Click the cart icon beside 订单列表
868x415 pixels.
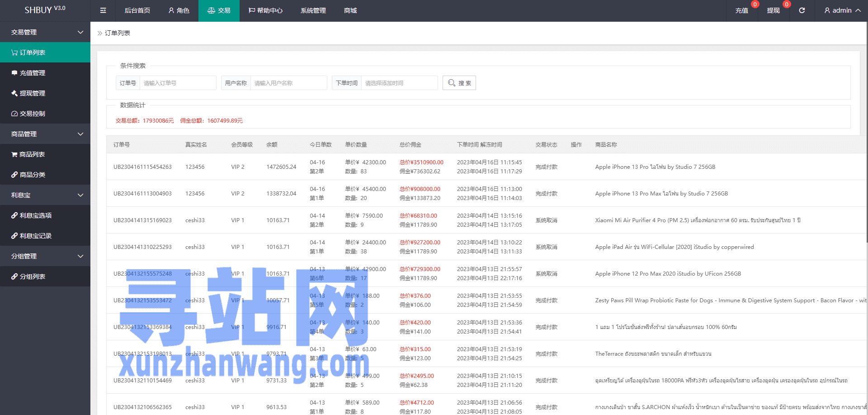point(14,52)
